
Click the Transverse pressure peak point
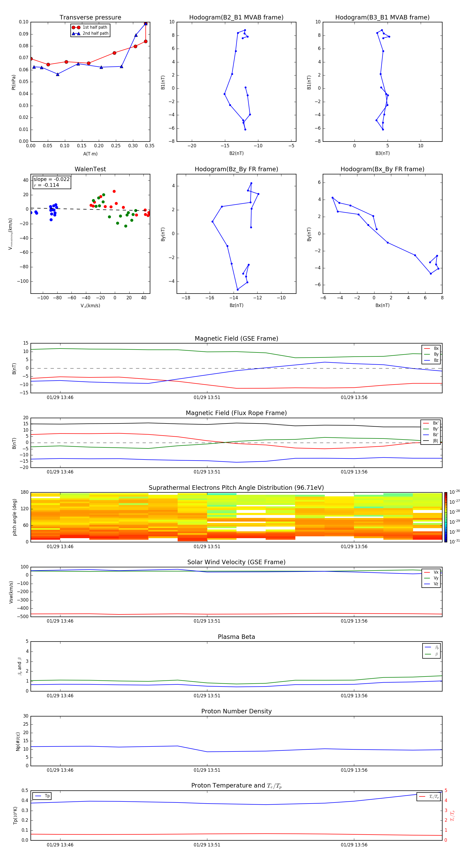coord(145,24)
